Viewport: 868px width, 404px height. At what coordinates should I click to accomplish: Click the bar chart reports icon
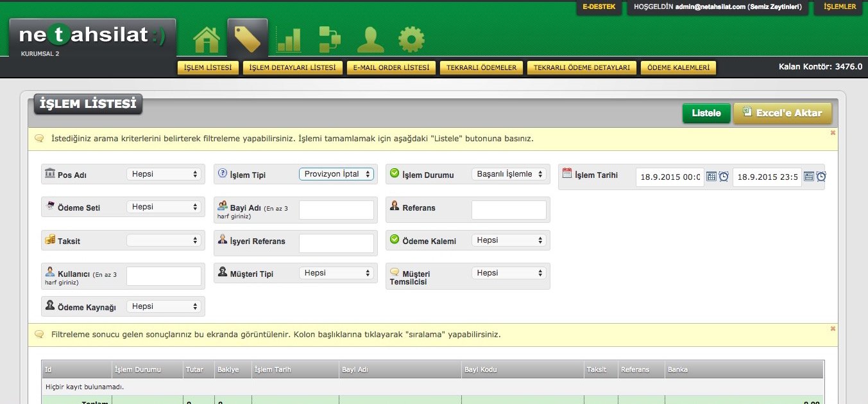click(289, 39)
